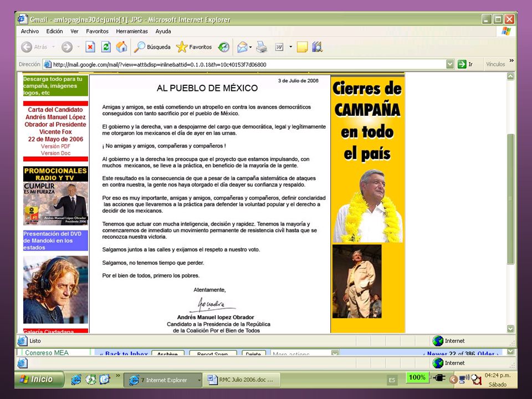Click the Promocionales Radio y TV thumbnail
532x399 pixels.
pos(55,196)
